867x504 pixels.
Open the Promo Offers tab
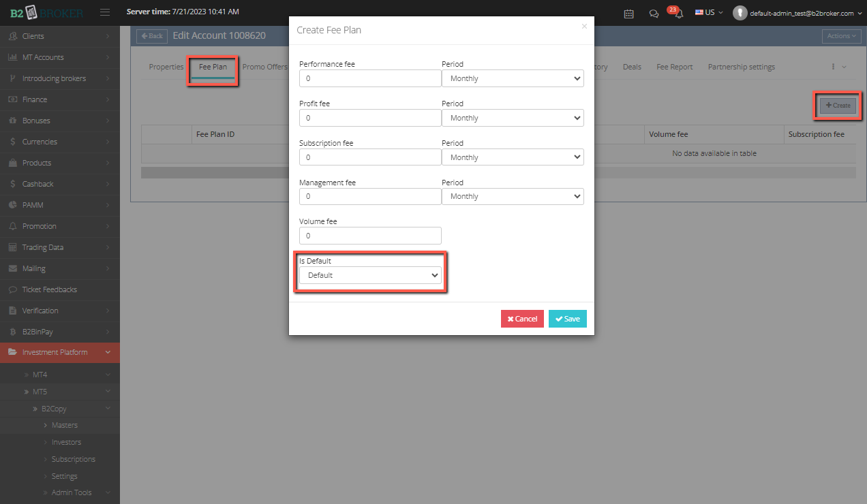(264, 66)
